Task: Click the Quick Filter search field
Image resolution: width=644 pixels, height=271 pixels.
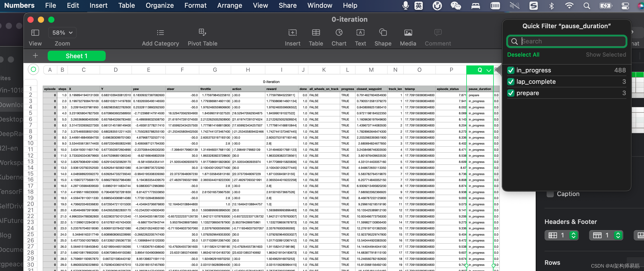Action: (567, 41)
